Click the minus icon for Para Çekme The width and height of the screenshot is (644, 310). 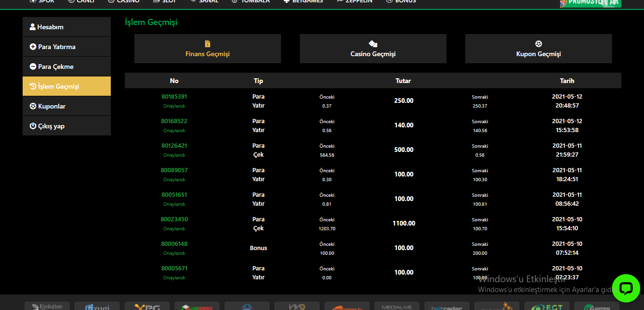tap(33, 67)
